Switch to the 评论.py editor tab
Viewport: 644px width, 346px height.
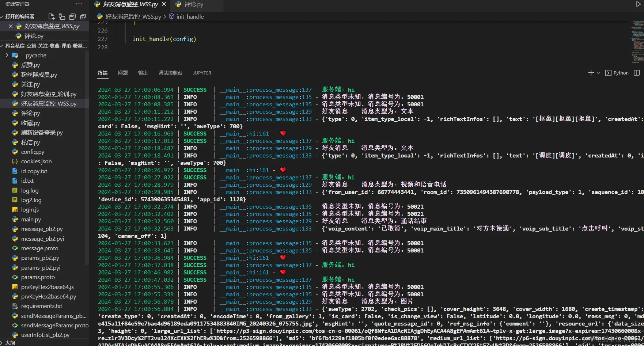(194, 4)
